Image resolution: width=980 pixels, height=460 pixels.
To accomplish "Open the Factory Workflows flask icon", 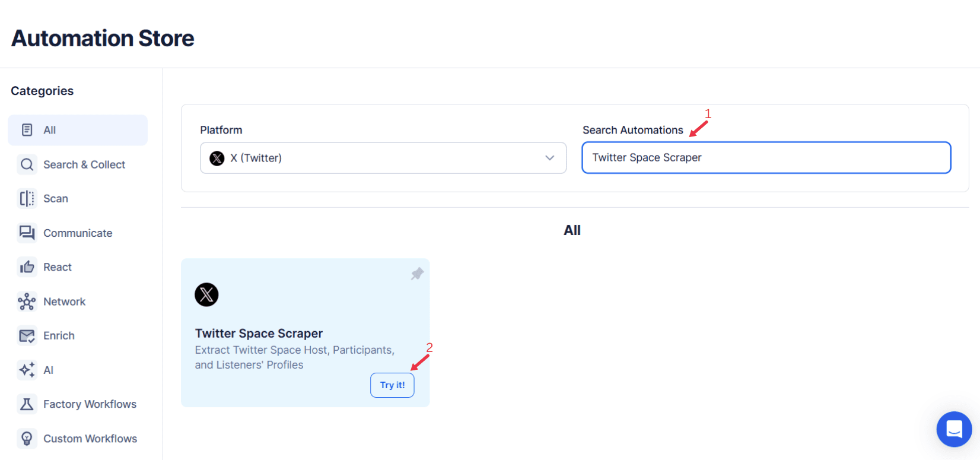I will click(x=27, y=404).
